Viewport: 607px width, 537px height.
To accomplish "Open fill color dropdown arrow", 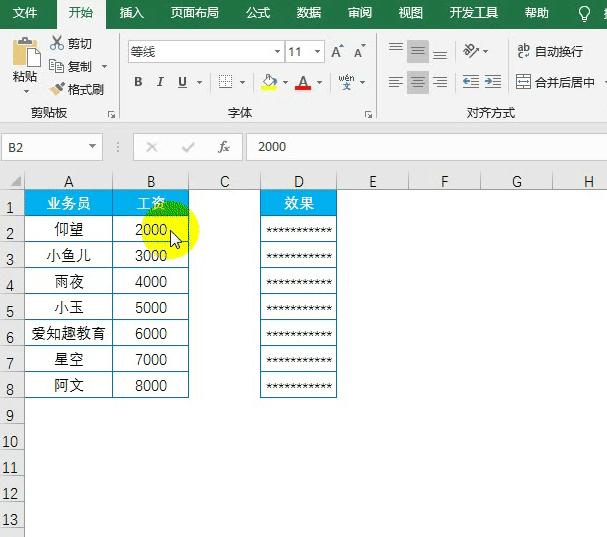I will coord(286,82).
